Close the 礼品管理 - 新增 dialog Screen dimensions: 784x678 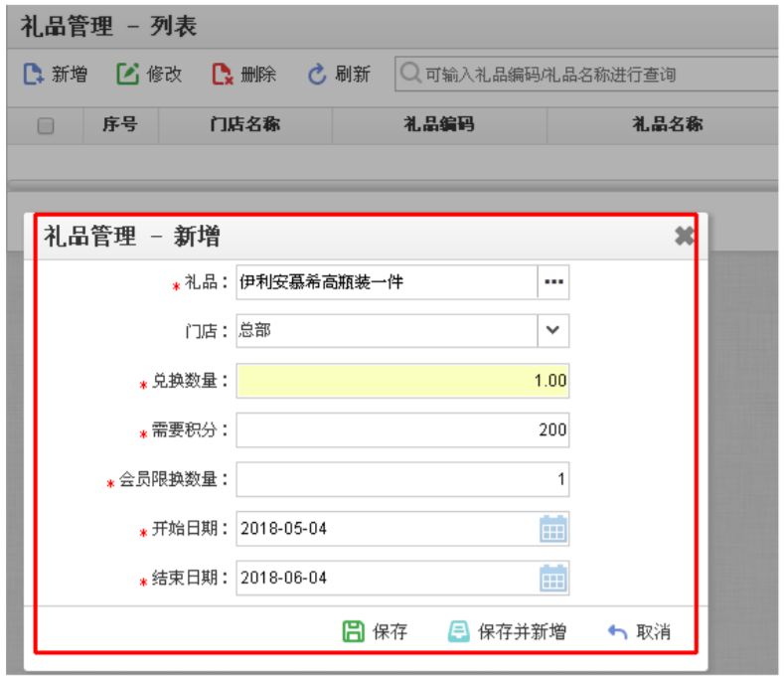(x=684, y=236)
